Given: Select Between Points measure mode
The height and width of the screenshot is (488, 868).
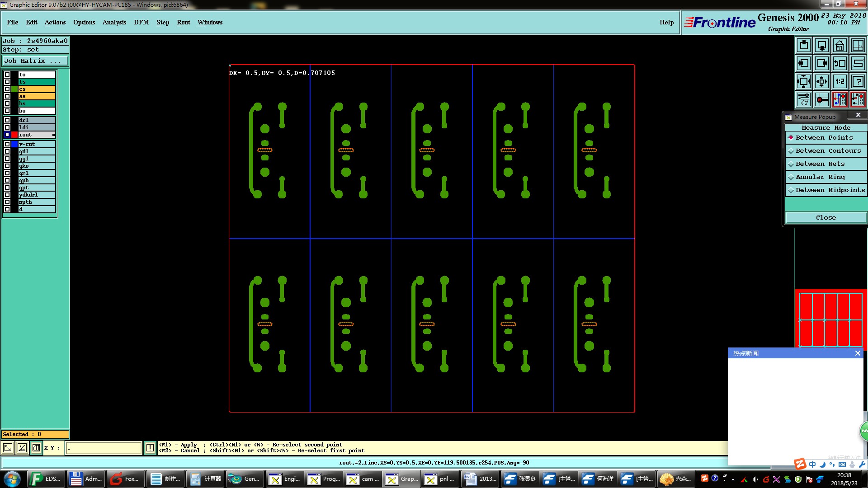Looking at the screenshot, I should (x=826, y=137).
